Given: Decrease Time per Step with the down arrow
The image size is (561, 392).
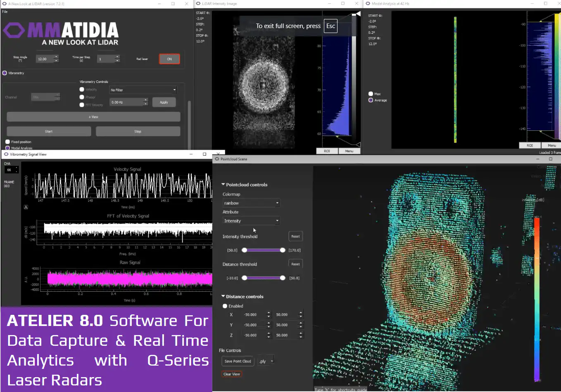Looking at the screenshot, I should tap(117, 61).
